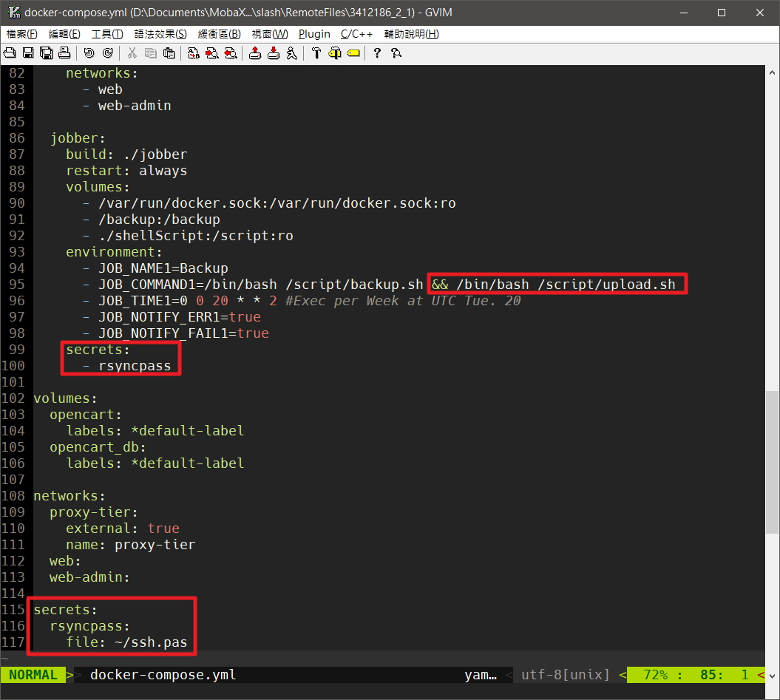Image resolution: width=780 pixels, height=700 pixels.
Task: Click the scrollbar up arrow
Action: tap(772, 72)
